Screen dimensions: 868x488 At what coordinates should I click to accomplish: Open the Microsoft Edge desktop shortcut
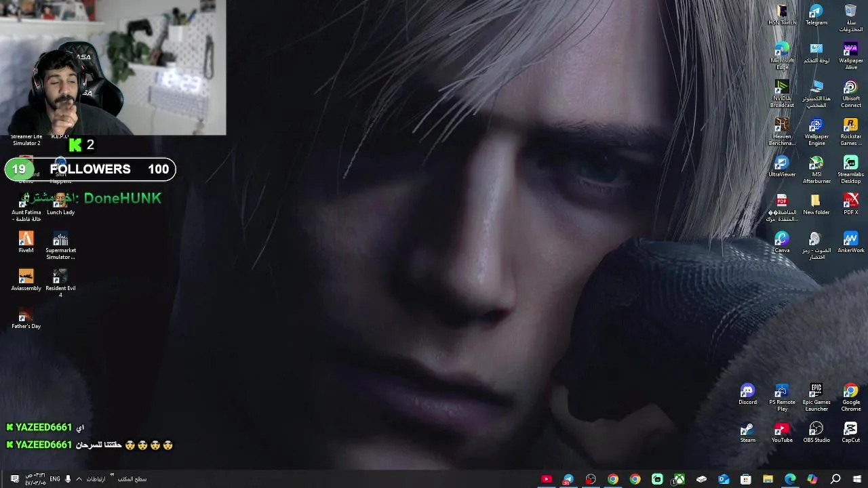(x=782, y=56)
